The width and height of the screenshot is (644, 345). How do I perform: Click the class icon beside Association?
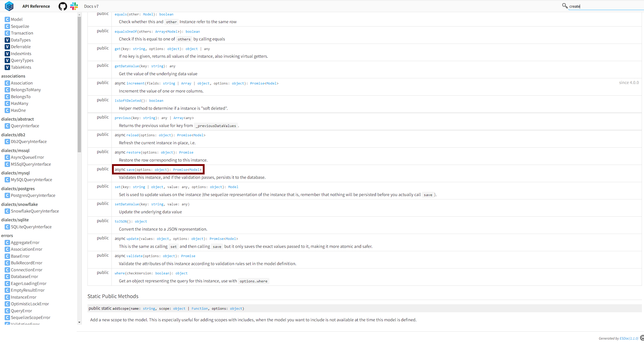(x=7, y=83)
